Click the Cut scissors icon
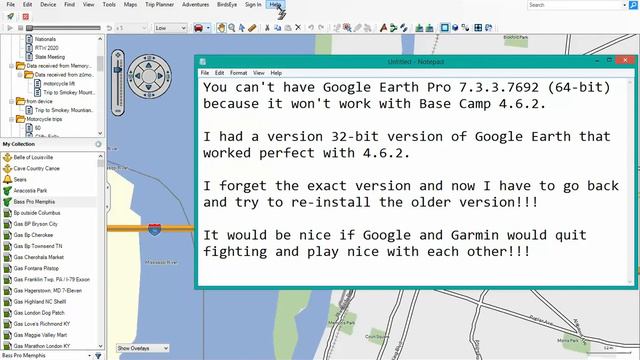Viewport: 640px width, 360px height. pos(267,28)
